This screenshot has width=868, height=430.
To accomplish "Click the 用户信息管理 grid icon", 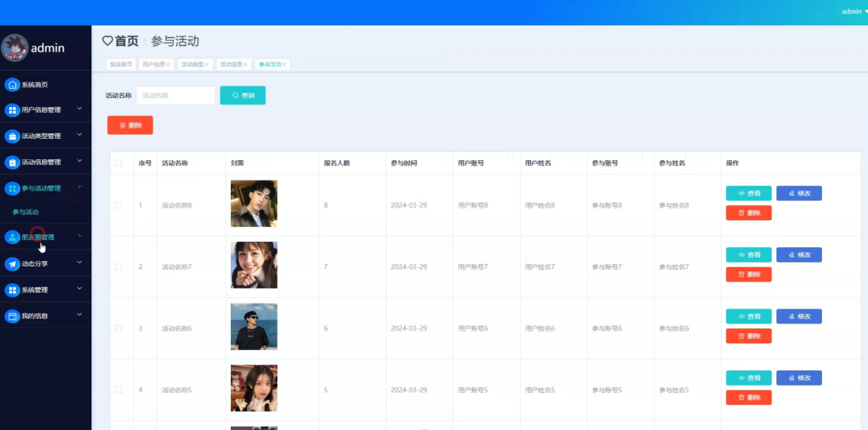I will (x=12, y=110).
